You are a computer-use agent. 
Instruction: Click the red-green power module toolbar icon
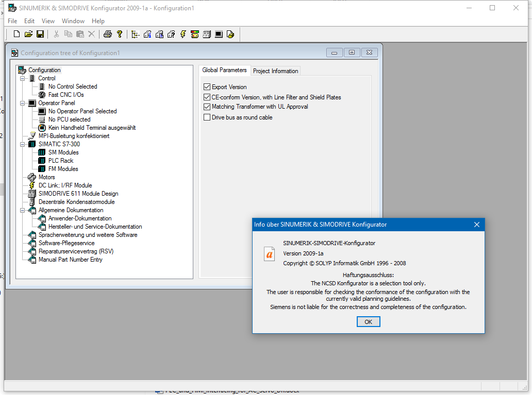tap(195, 34)
